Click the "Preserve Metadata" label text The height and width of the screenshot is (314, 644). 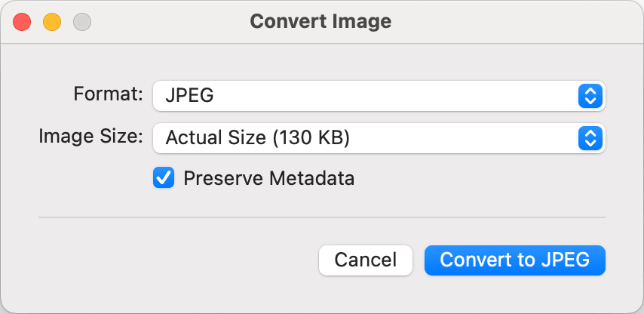tap(268, 179)
